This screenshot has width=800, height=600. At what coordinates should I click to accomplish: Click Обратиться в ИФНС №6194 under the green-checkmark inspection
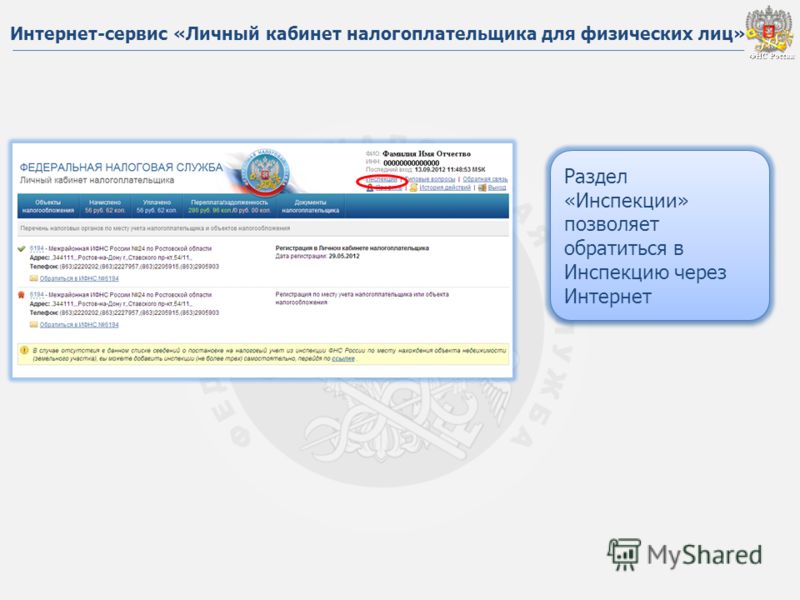coord(79,279)
